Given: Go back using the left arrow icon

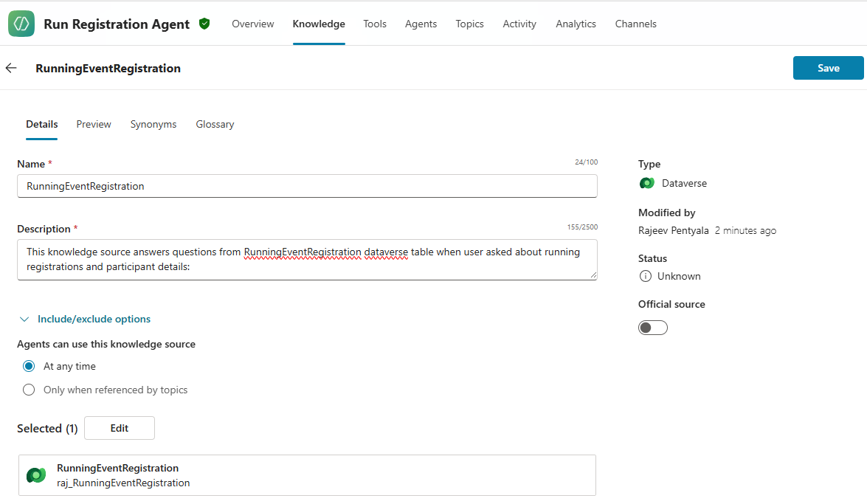Looking at the screenshot, I should (x=11, y=68).
